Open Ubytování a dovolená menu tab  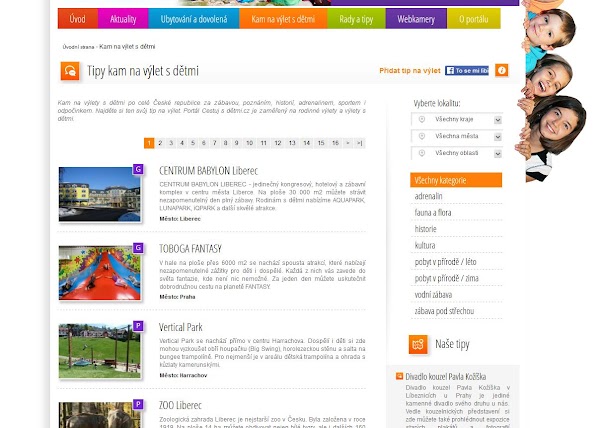coord(194,19)
